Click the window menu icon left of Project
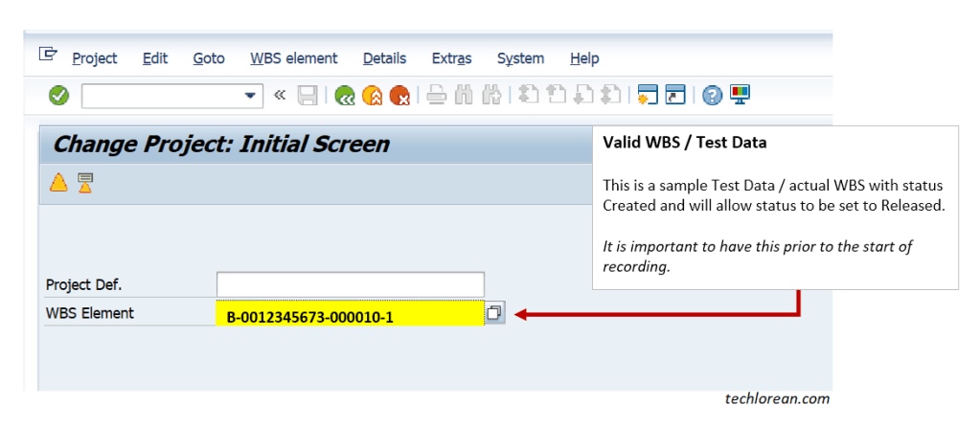The height and width of the screenshot is (427, 980). coord(48,55)
